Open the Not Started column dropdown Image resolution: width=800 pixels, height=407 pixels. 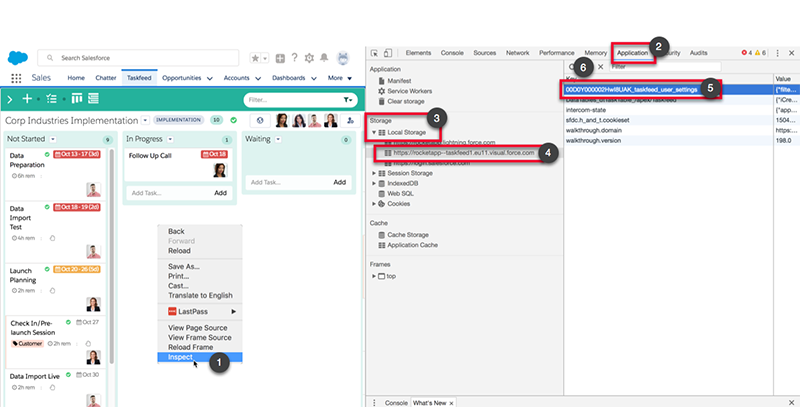pyautogui.click(x=53, y=139)
